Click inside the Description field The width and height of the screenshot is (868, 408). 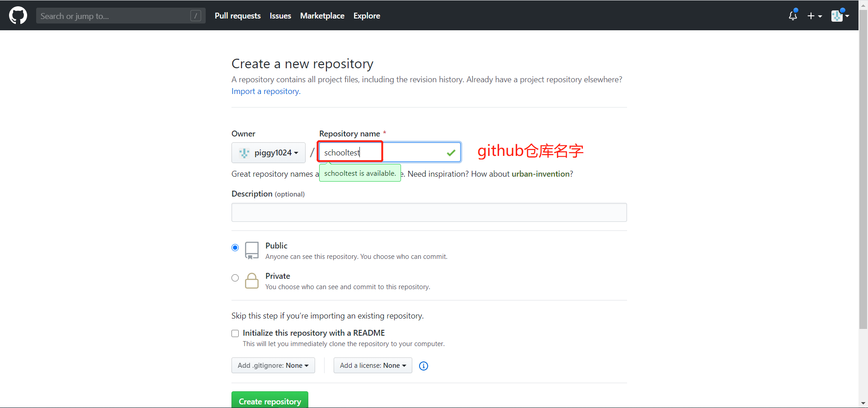tap(429, 212)
